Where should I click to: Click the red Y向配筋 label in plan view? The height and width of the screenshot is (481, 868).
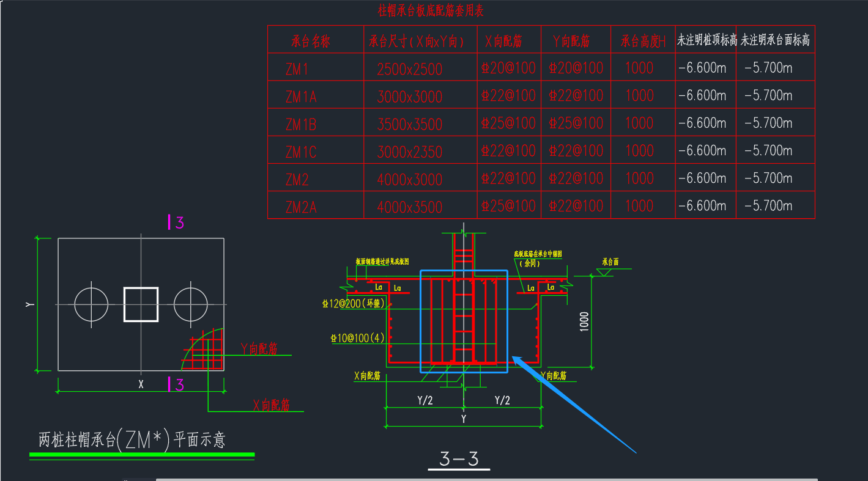(259, 349)
